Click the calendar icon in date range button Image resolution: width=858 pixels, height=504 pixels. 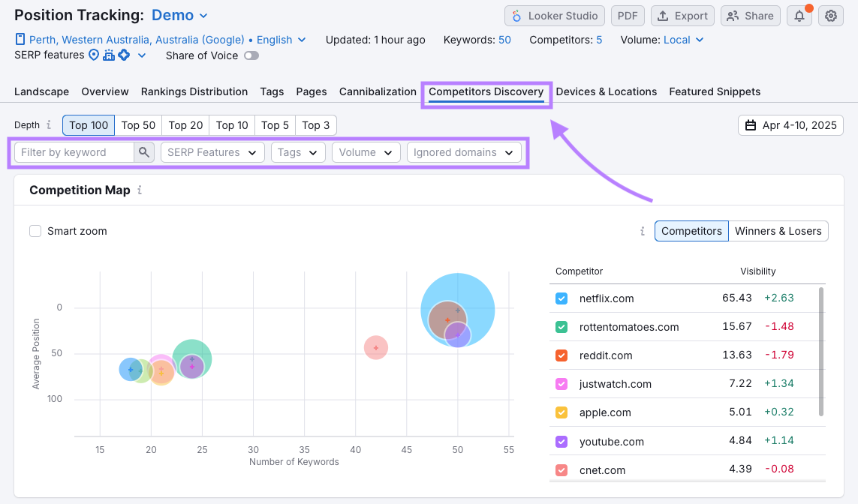(x=751, y=125)
